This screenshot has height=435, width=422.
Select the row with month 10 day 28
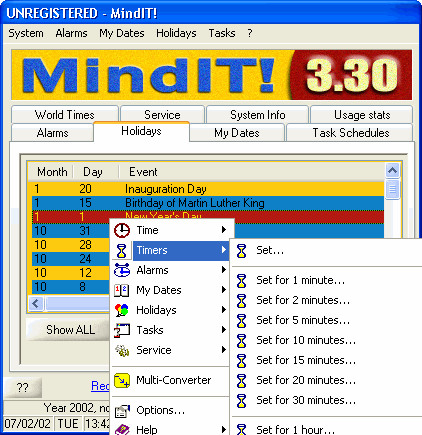coord(70,245)
